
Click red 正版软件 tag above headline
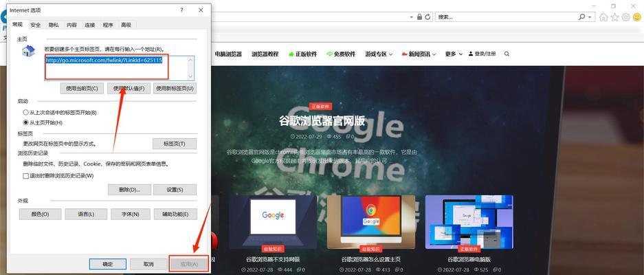321,107
